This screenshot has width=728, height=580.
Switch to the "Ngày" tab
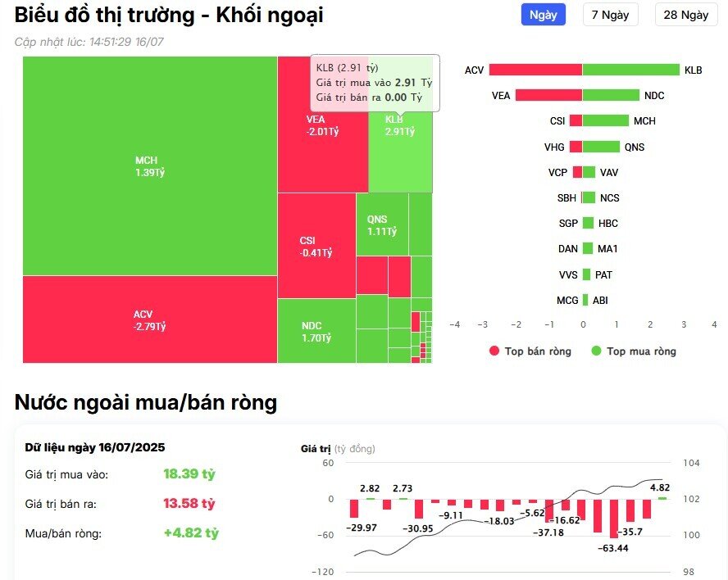[542, 15]
